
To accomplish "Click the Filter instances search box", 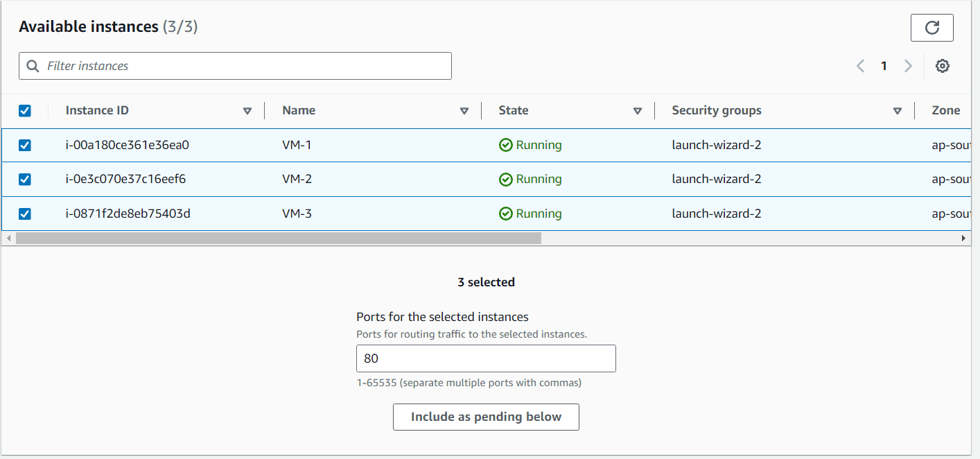I will click(236, 65).
